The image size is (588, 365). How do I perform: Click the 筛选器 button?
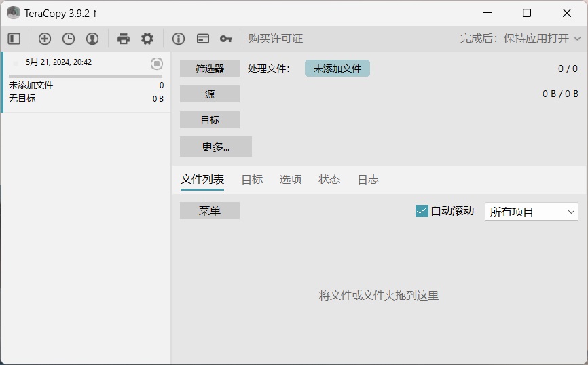pyautogui.click(x=210, y=69)
